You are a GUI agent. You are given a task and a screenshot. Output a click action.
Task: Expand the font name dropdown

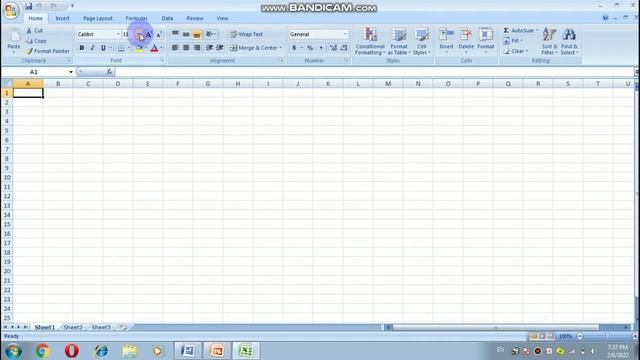coord(118,34)
